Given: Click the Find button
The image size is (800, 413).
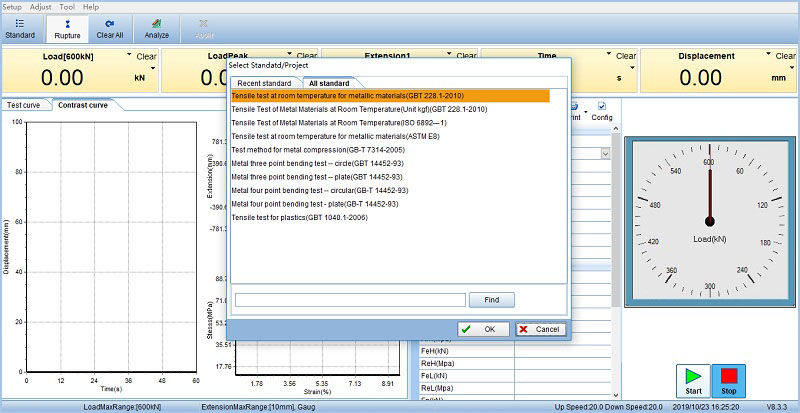Looking at the screenshot, I should 491,299.
